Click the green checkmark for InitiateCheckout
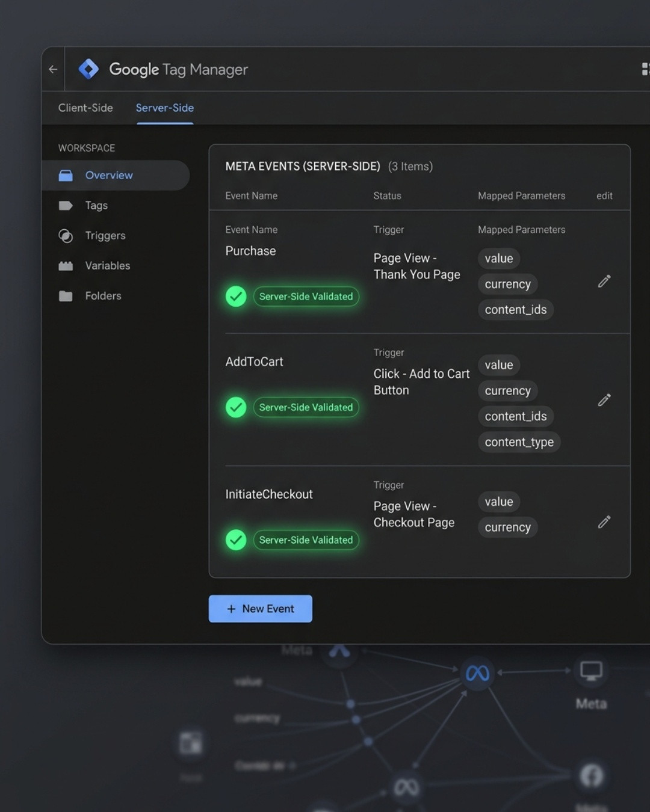 (236, 540)
